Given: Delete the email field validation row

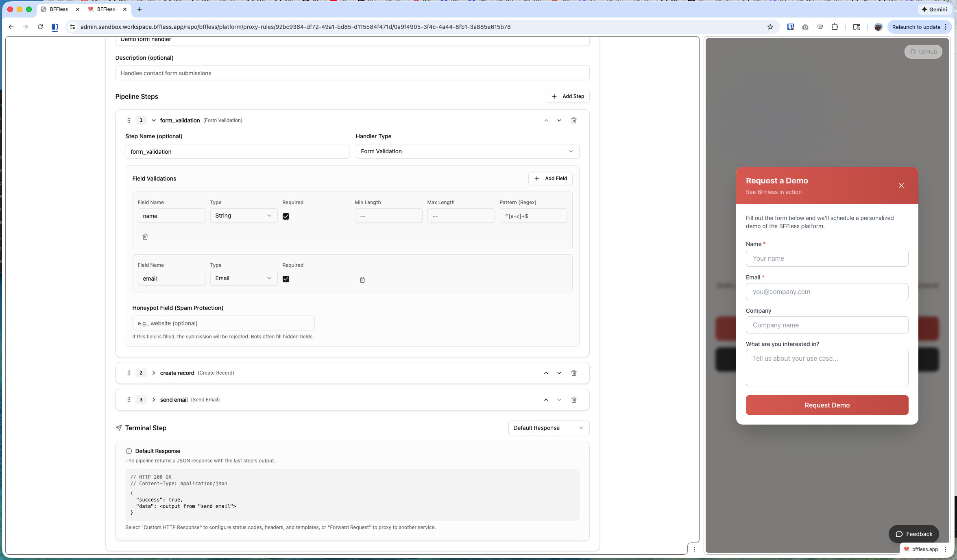Looking at the screenshot, I should click(362, 280).
